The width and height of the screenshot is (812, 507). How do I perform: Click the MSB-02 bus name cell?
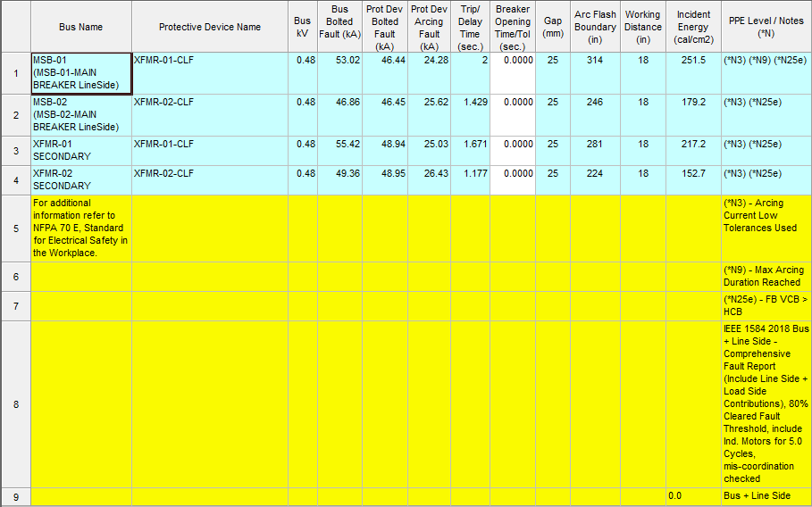(81, 115)
